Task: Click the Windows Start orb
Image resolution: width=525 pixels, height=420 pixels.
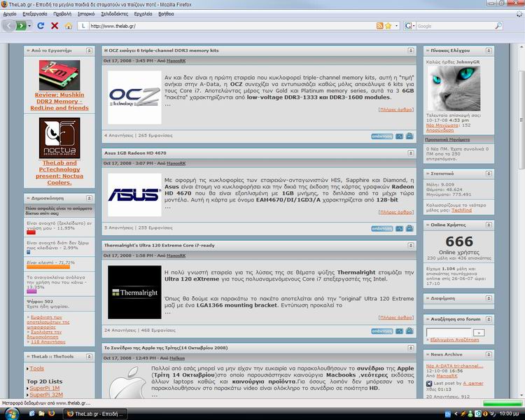Action: [12, 414]
